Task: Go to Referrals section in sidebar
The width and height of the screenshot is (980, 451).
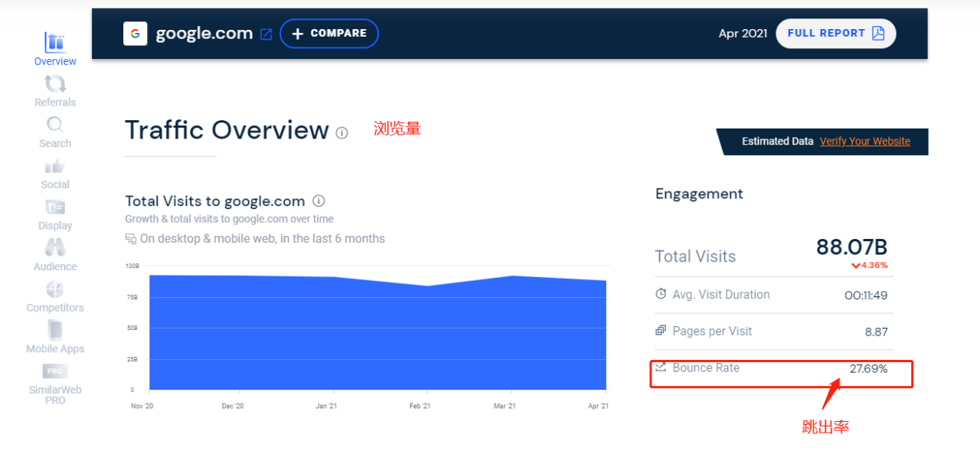Action: click(x=55, y=84)
